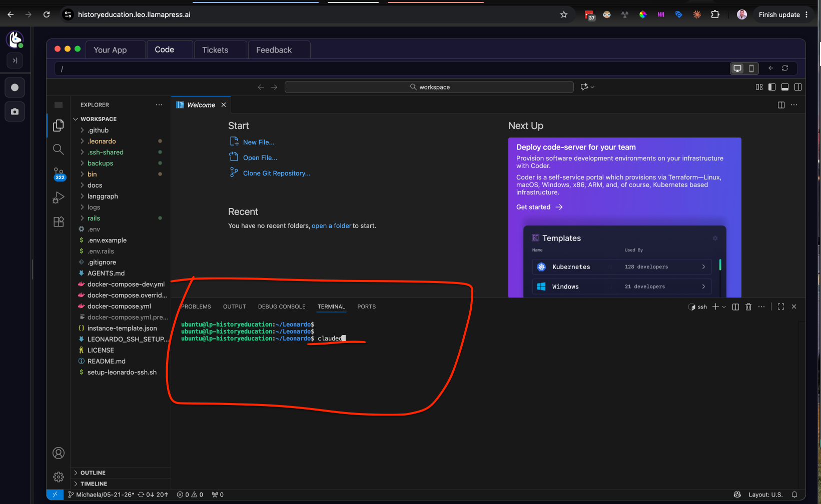The image size is (821, 504).
Task: Switch to the Feedback tab
Action: point(279,50)
